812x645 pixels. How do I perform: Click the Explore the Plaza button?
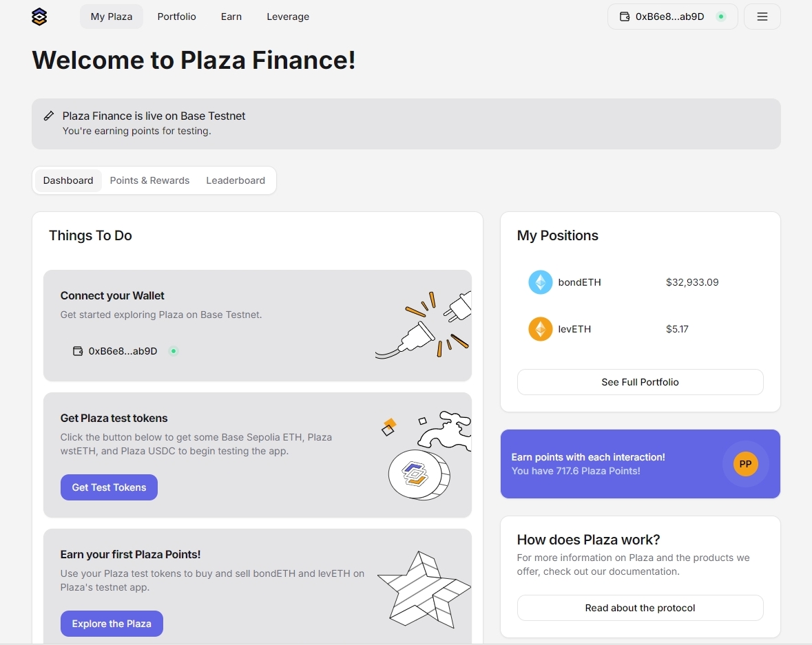[112, 624]
